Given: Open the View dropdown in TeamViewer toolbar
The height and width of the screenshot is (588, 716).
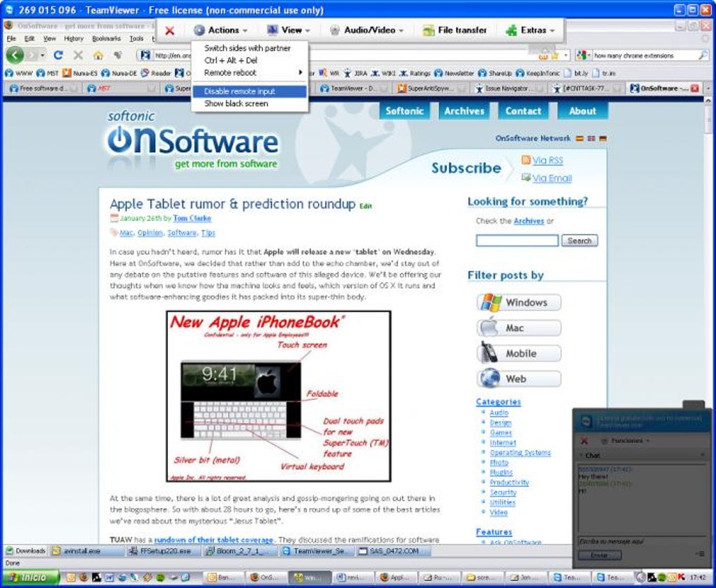Looking at the screenshot, I should tap(288, 30).
